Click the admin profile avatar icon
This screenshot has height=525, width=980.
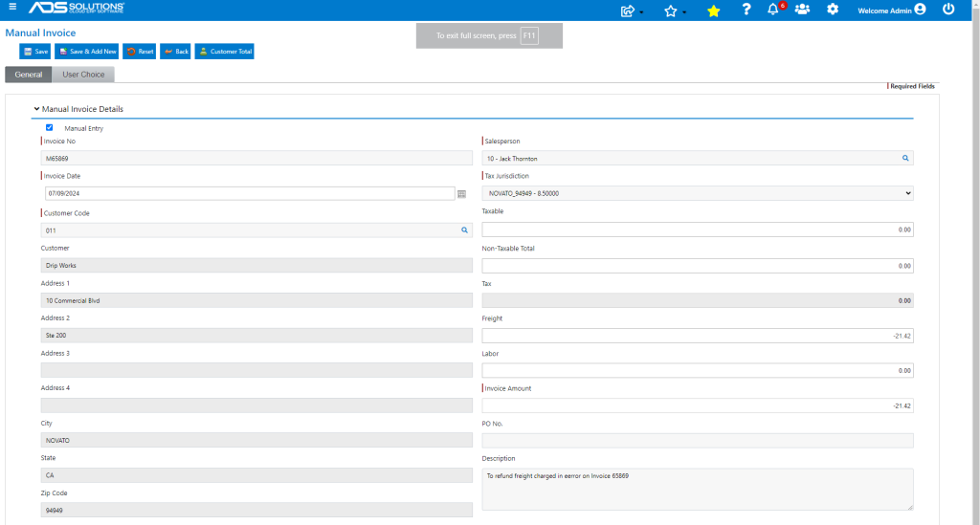coord(920,9)
